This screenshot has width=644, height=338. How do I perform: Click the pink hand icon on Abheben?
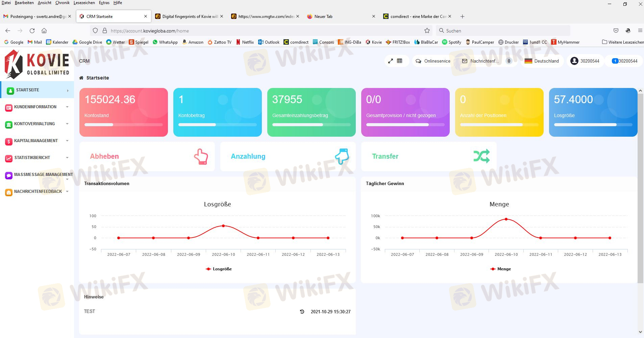(x=201, y=157)
